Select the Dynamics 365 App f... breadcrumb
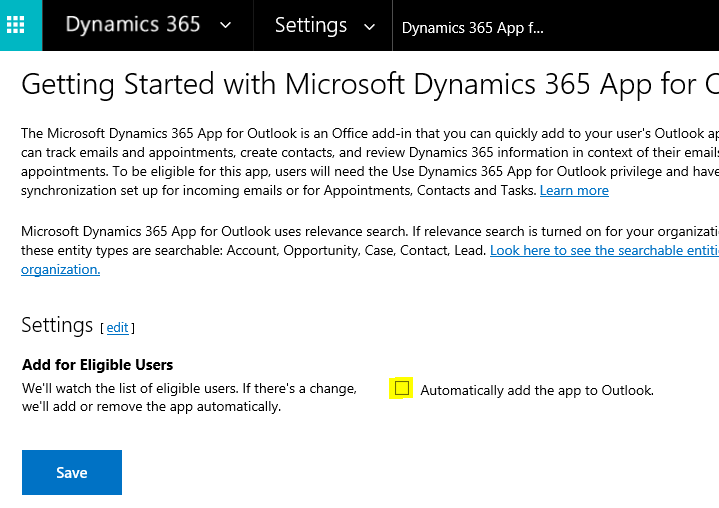Viewport: 719px width, 508px height. click(472, 28)
